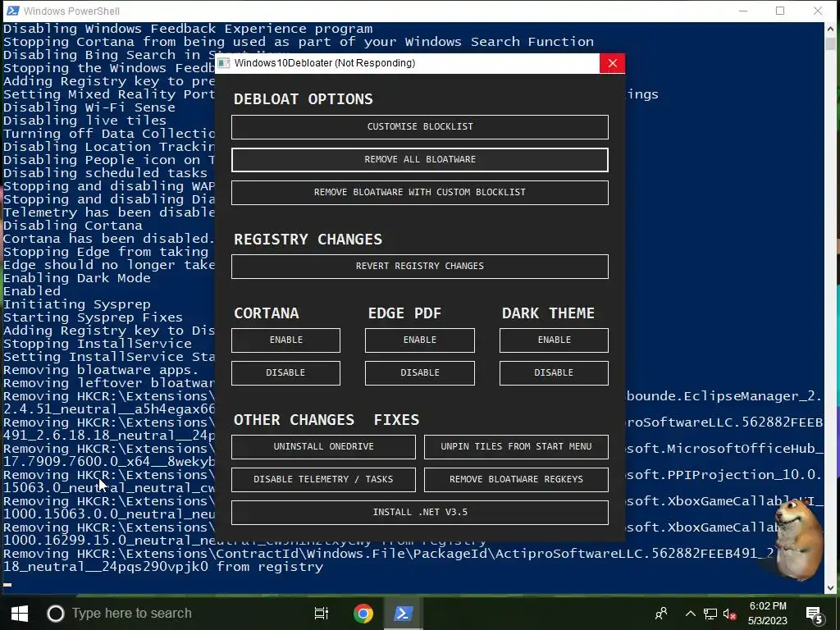
Task: Click Install .NET V3.5 button
Action: [419, 513]
